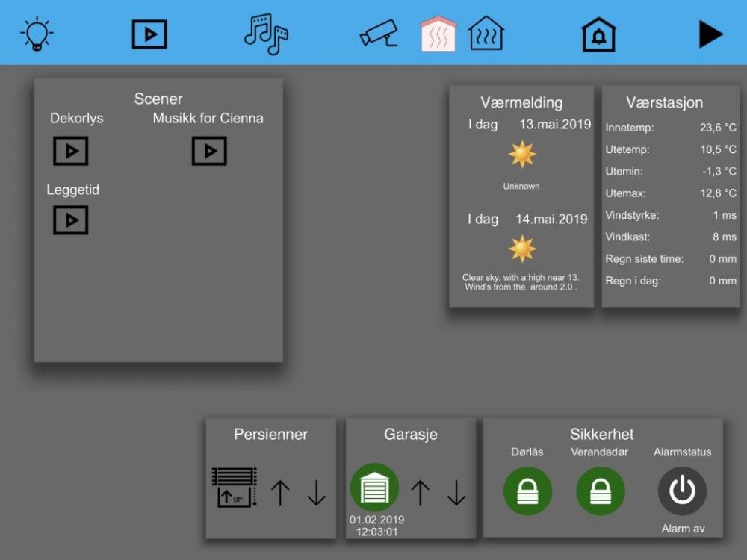Open the music page via notes icon
The image size is (747, 560).
pos(266,34)
